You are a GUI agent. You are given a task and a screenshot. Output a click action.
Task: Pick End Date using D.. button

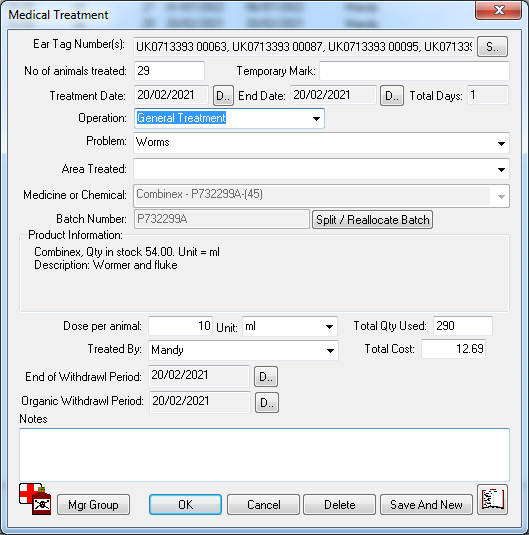392,96
